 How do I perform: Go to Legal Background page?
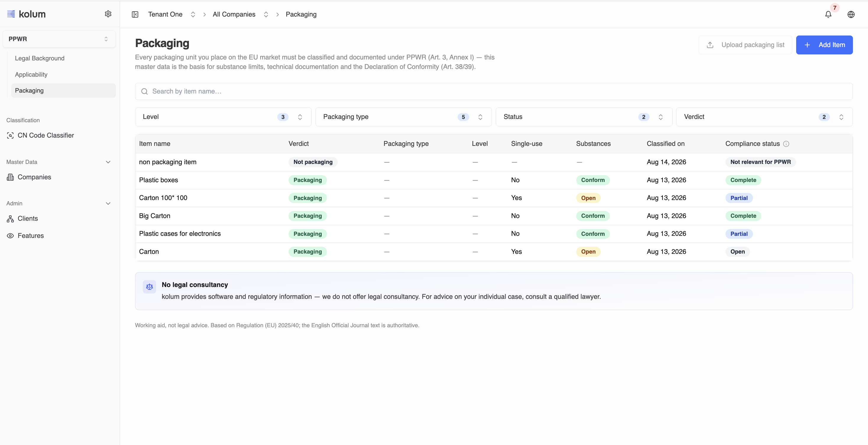pos(39,58)
